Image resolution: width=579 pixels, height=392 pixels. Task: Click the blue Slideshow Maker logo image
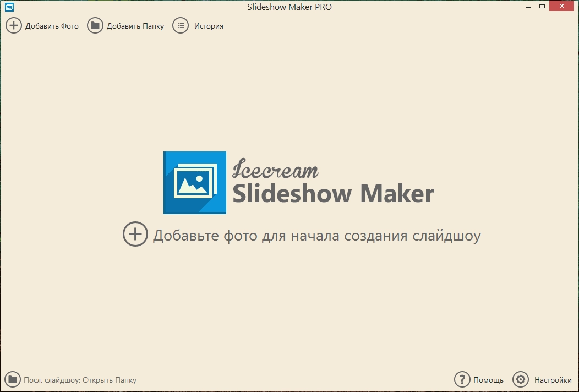195,183
